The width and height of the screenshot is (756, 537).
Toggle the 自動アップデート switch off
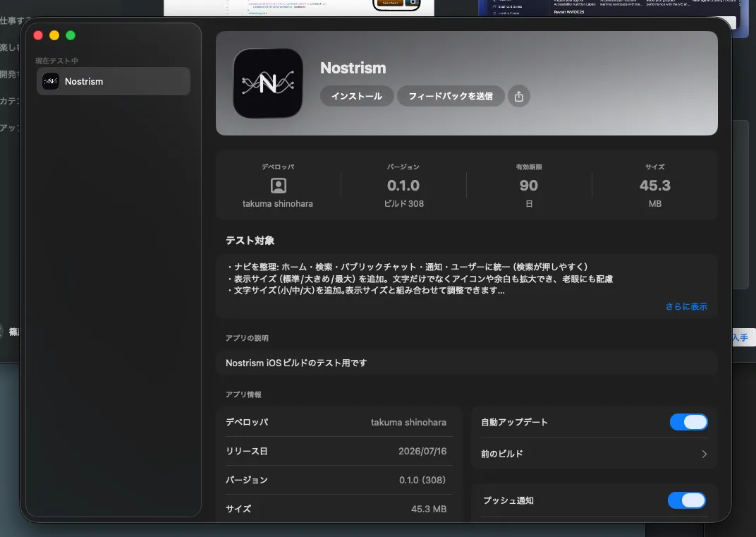[x=688, y=422]
